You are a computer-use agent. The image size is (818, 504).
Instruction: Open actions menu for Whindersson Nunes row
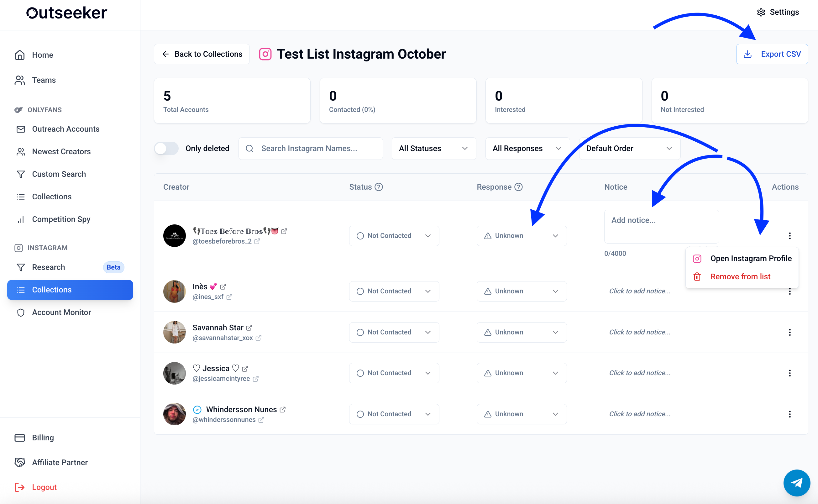coord(790,414)
